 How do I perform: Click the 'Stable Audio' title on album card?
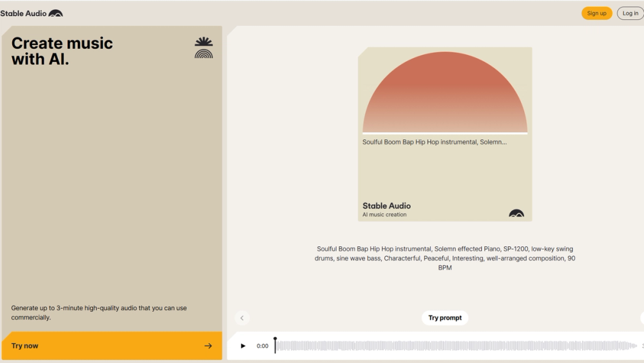386,206
